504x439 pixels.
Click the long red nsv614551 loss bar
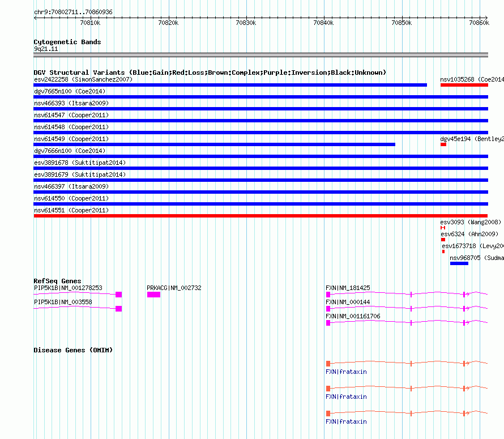tap(260, 216)
